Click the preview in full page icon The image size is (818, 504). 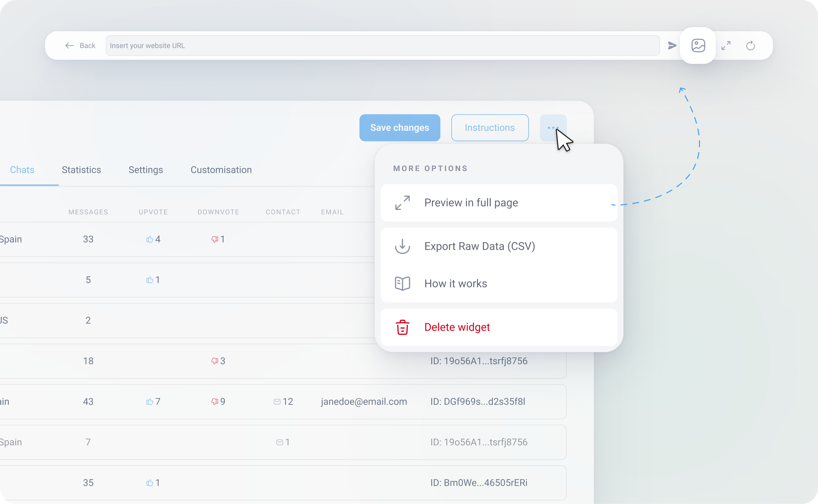point(403,203)
